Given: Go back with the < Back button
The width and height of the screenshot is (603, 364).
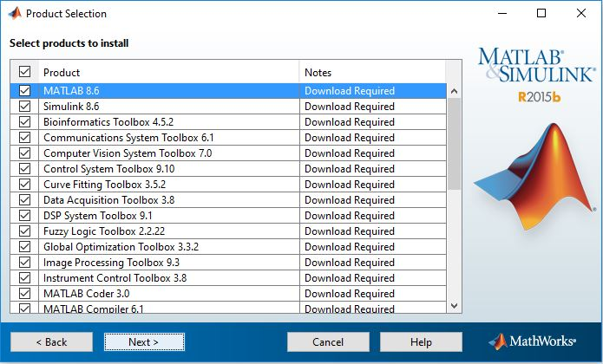Looking at the screenshot, I should (51, 341).
